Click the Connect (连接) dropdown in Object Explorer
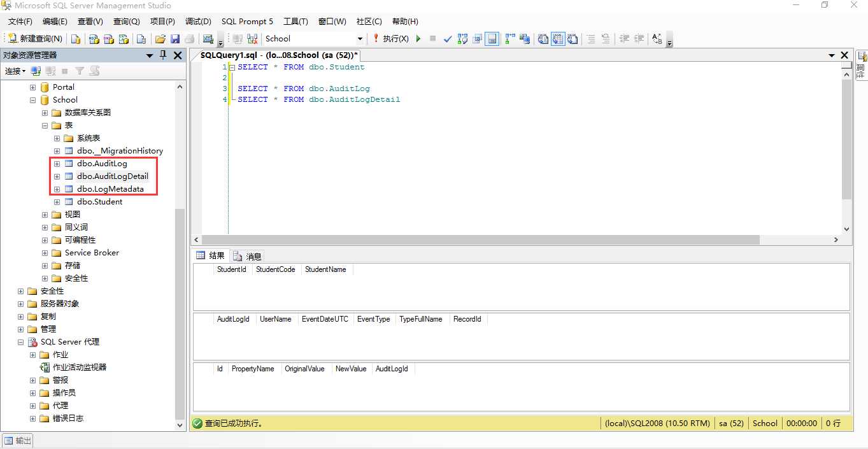The height and width of the screenshot is (449, 868). (x=15, y=71)
